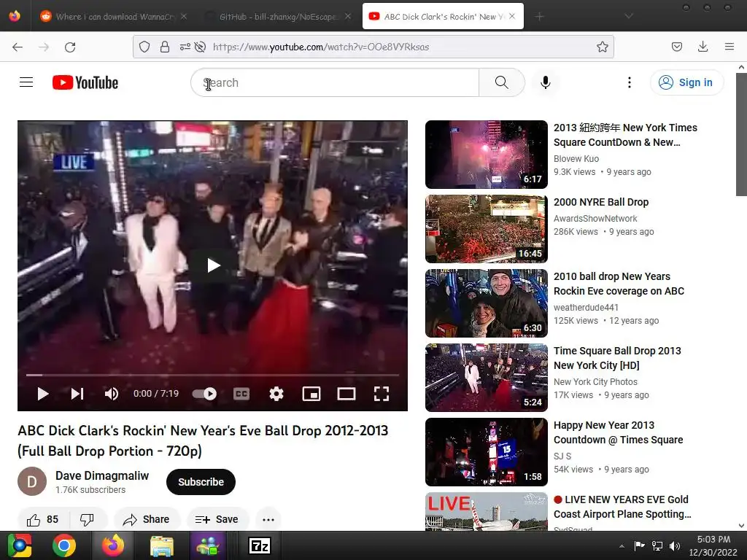Play the video with bottom-left play button
Image resolution: width=747 pixels, height=560 pixels.
pyautogui.click(x=42, y=394)
